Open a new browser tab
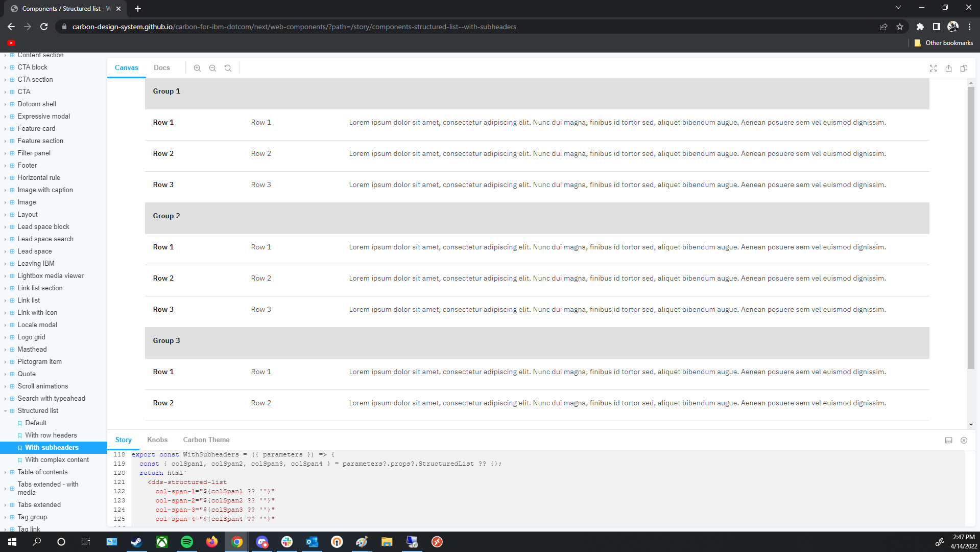The height and width of the screenshot is (552, 980). [x=138, y=9]
